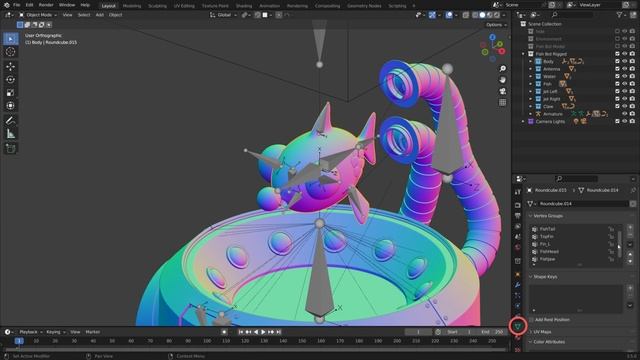Select the Select Box tool
Screen dimensions: 640x360
pyautogui.click(x=11, y=39)
